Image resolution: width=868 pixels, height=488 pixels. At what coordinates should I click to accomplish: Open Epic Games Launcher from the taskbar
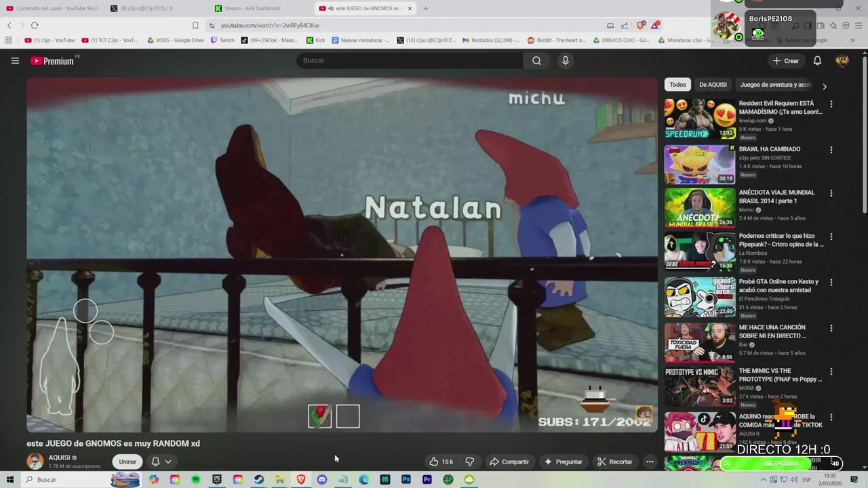(x=217, y=479)
